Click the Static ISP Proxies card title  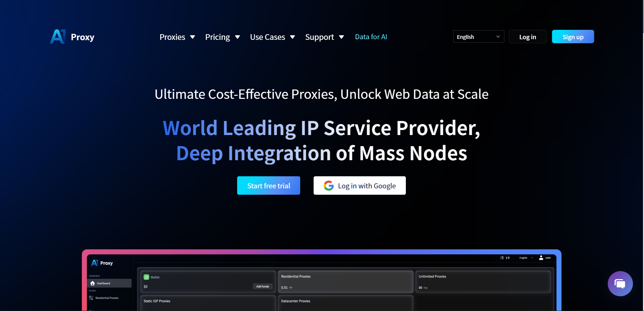157,301
